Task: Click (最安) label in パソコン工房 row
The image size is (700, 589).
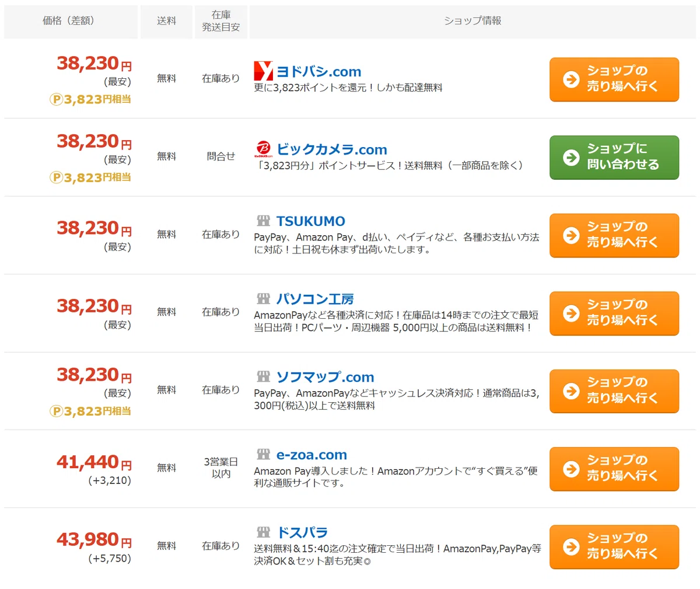Action: click(117, 325)
